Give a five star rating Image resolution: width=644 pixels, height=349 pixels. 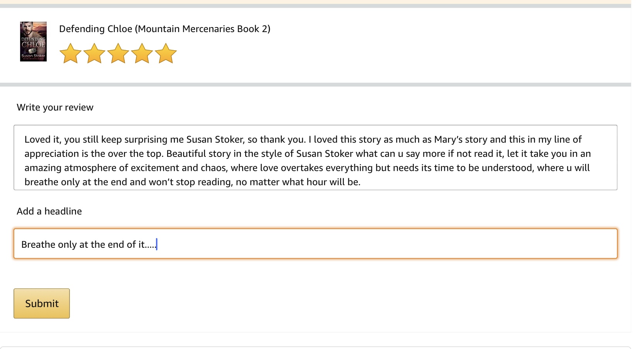click(166, 54)
